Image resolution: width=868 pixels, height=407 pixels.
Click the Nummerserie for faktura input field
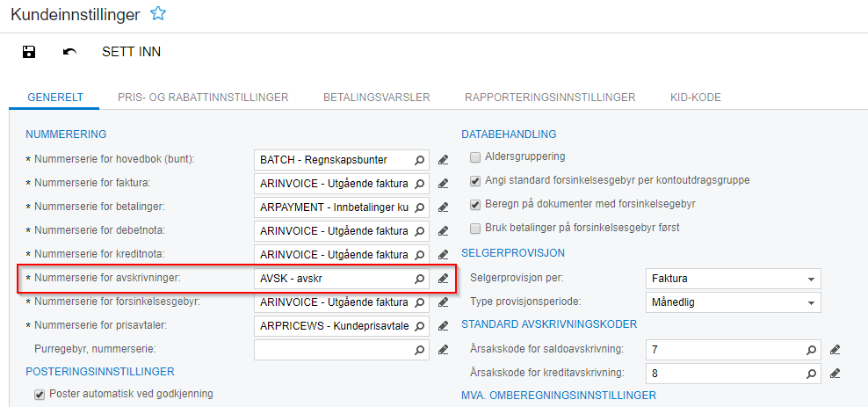click(342, 184)
